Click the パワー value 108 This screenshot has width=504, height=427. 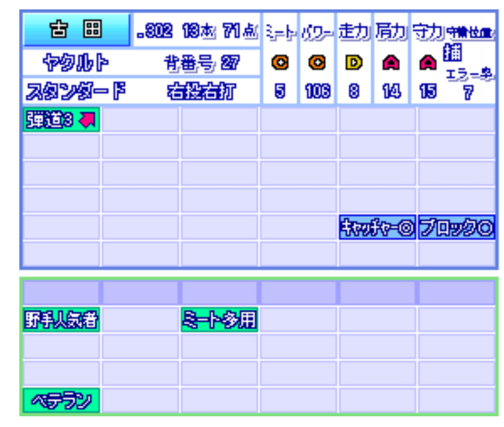[317, 92]
